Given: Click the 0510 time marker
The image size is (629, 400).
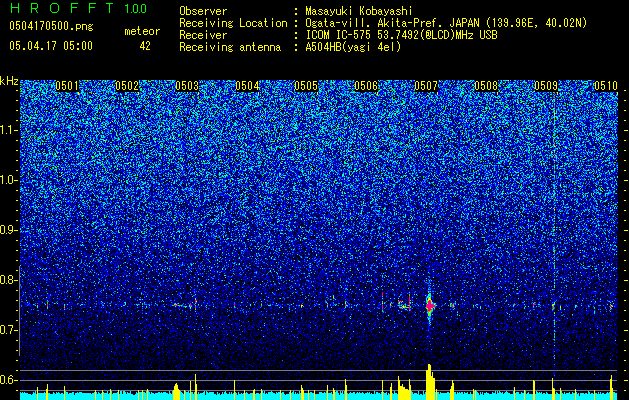Looking at the screenshot, I should coord(606,86).
